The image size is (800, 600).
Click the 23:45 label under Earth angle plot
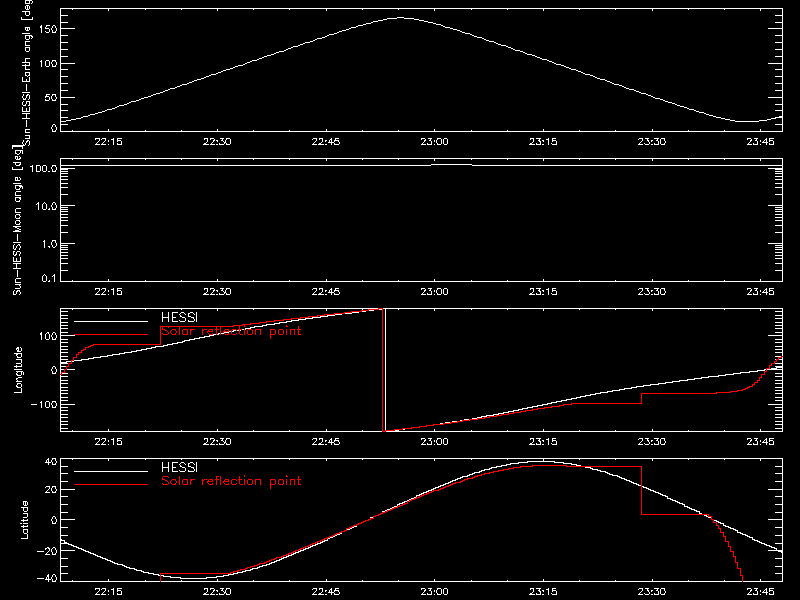tap(760, 142)
